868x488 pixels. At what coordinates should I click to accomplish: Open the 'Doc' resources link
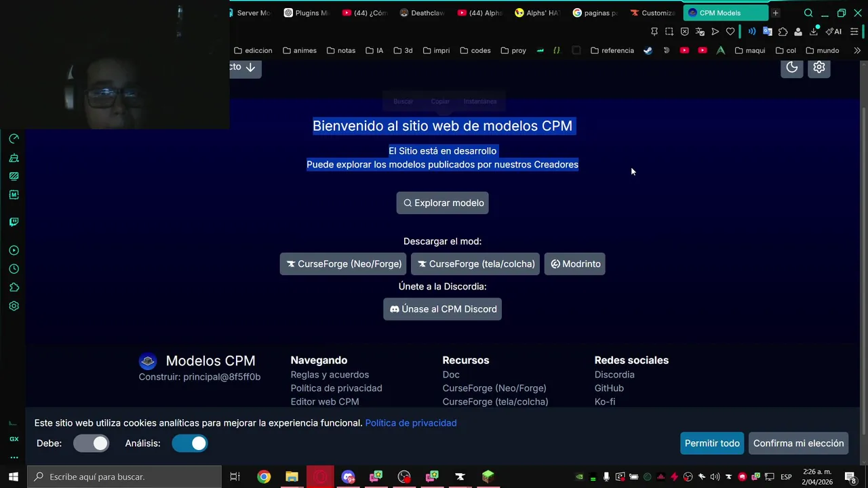451,375
